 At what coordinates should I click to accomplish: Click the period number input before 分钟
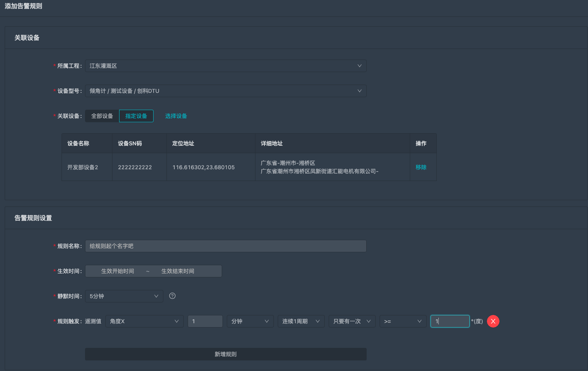(x=205, y=321)
